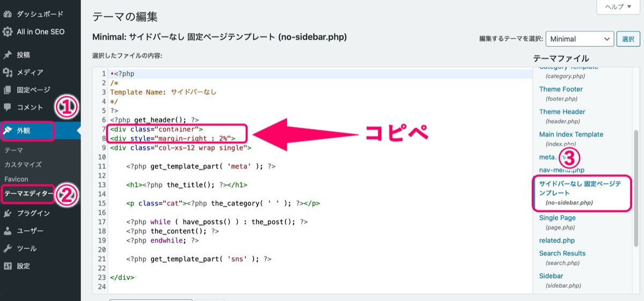Click code line 13 the_title heading
644x301 pixels.
pos(187,185)
